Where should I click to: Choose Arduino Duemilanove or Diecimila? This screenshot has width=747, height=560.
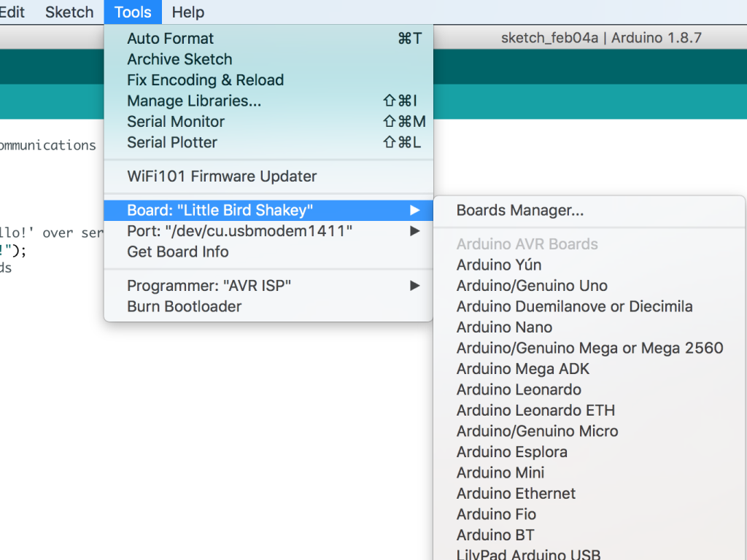(589, 307)
